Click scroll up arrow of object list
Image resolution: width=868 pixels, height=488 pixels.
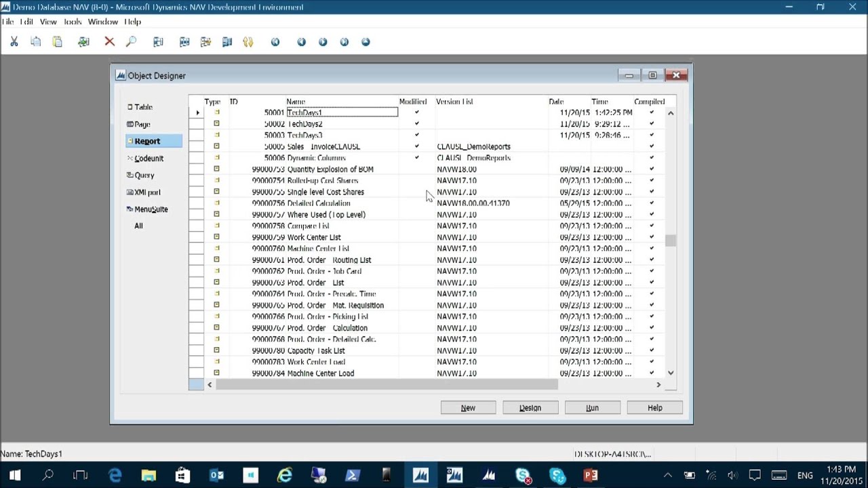[x=671, y=113]
